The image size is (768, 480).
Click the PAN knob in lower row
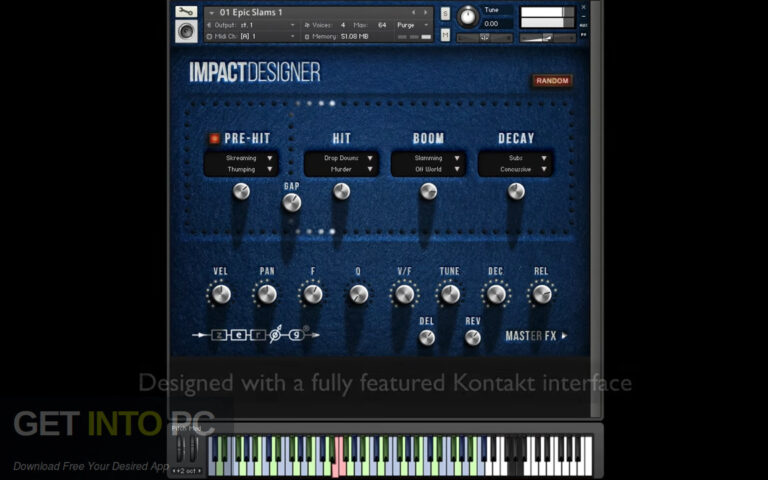point(267,294)
